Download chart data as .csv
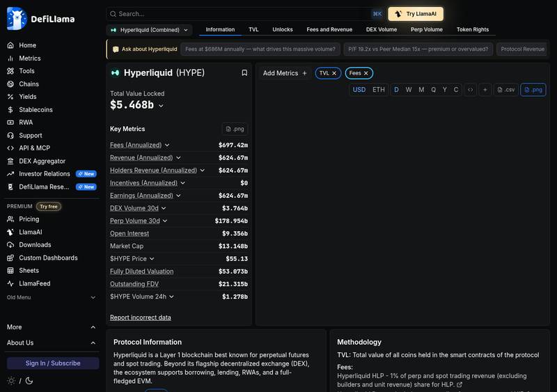The height and width of the screenshot is (392, 557). (x=506, y=90)
